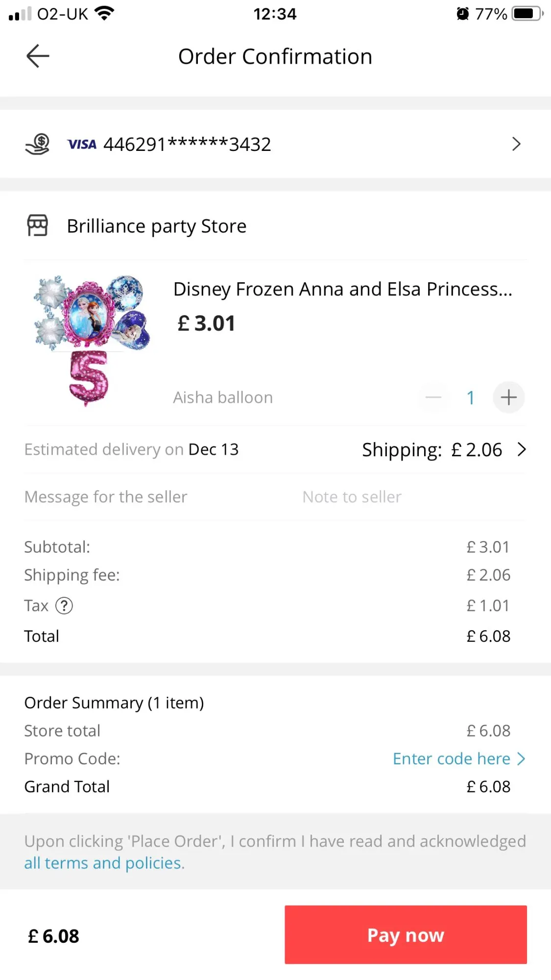Viewport: 551px width, 980px height.
Task: Tap the Visa card logo
Action: click(82, 144)
